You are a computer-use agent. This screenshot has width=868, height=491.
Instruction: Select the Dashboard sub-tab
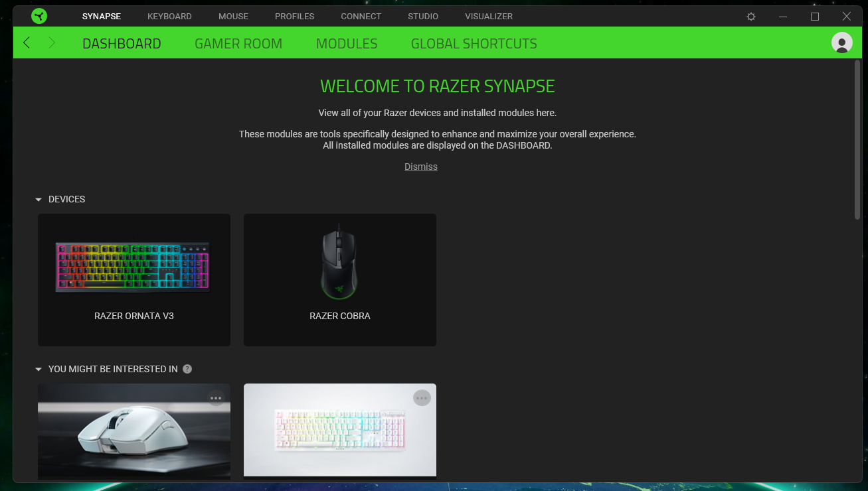[x=122, y=44]
